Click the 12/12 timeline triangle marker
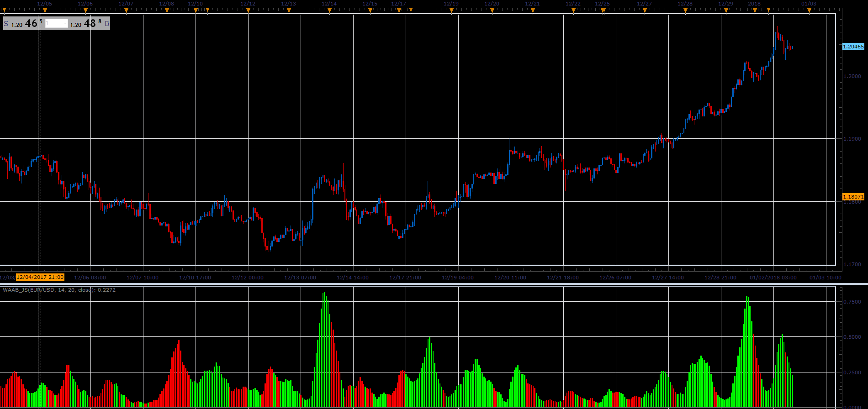 [248, 10]
